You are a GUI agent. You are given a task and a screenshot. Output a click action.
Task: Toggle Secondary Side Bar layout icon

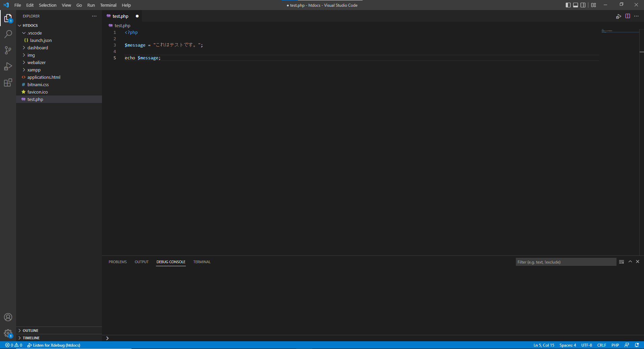click(x=583, y=5)
